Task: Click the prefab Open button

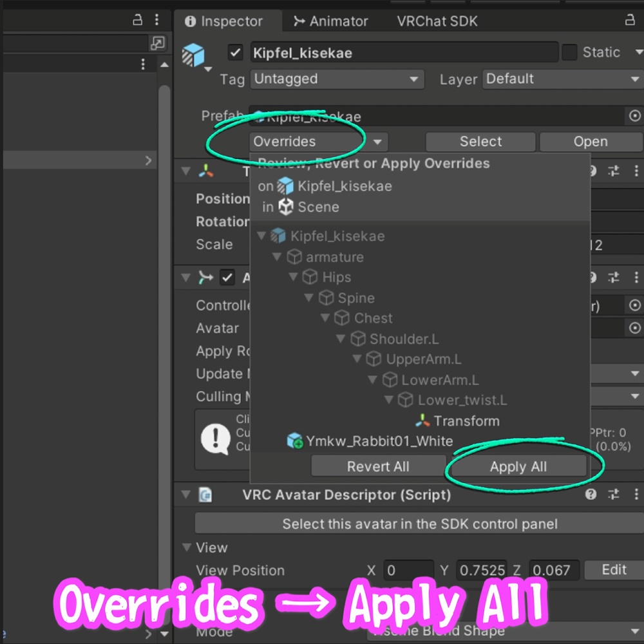Action: 591,142
